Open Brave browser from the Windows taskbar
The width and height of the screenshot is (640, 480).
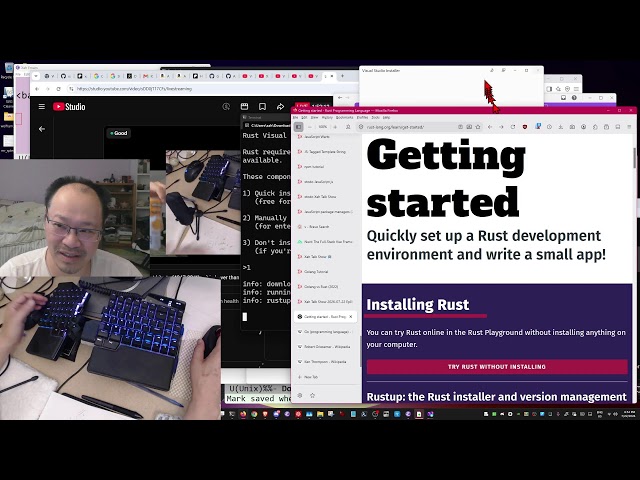click(x=265, y=414)
